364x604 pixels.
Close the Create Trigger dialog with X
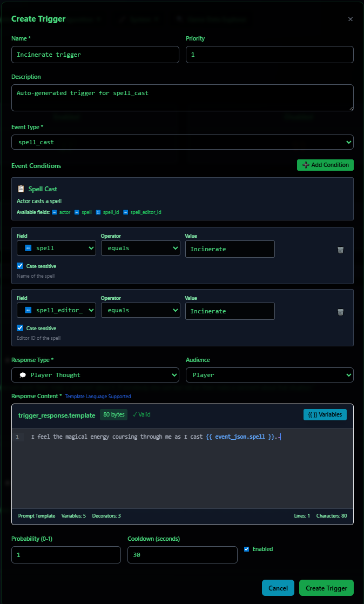pos(350,19)
